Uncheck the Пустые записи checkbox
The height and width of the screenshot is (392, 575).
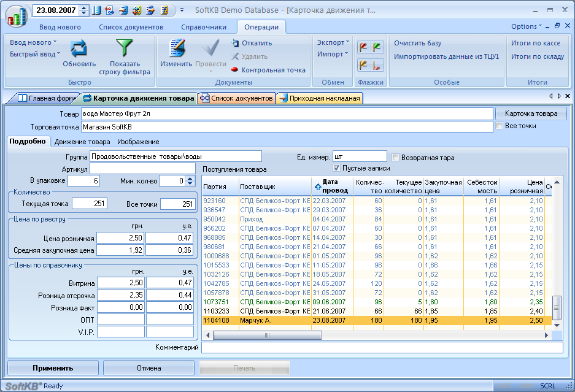pos(336,168)
